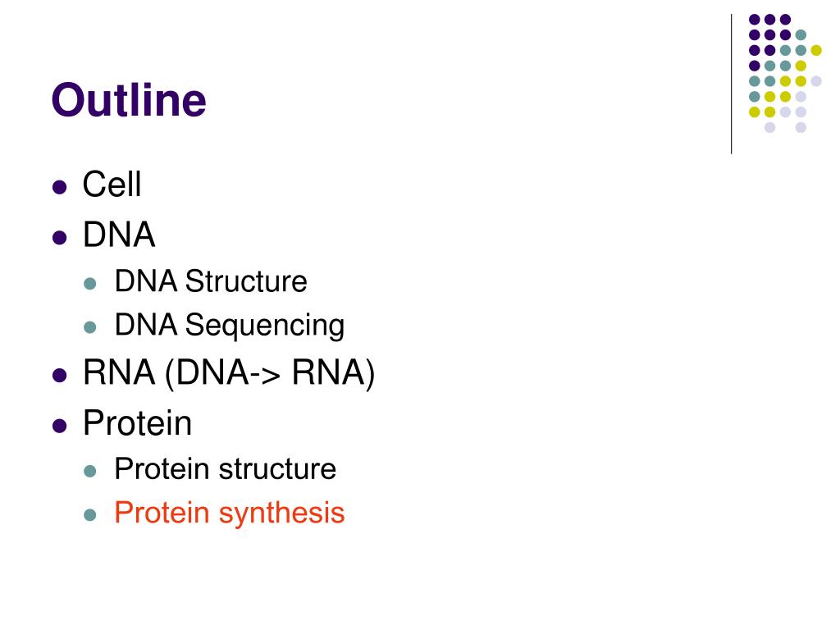This screenshot has height=630, width=840.
Task: Click the purple bullet beside Protein
Action: click(x=59, y=426)
